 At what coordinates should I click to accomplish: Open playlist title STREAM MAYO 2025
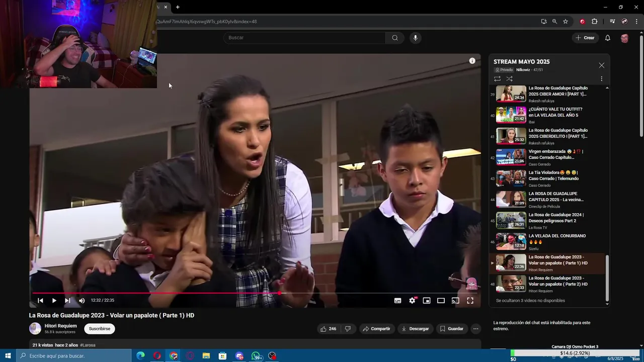pyautogui.click(x=522, y=61)
